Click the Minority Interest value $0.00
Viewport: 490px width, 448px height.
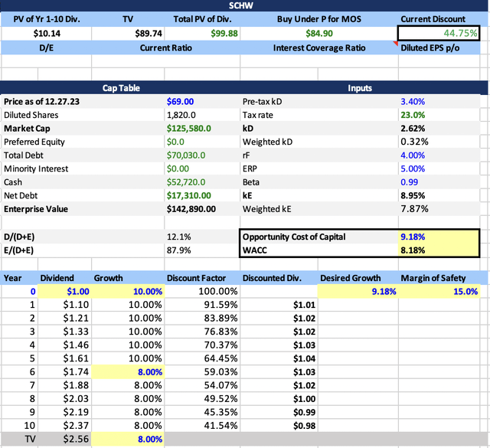pyautogui.click(x=202, y=168)
